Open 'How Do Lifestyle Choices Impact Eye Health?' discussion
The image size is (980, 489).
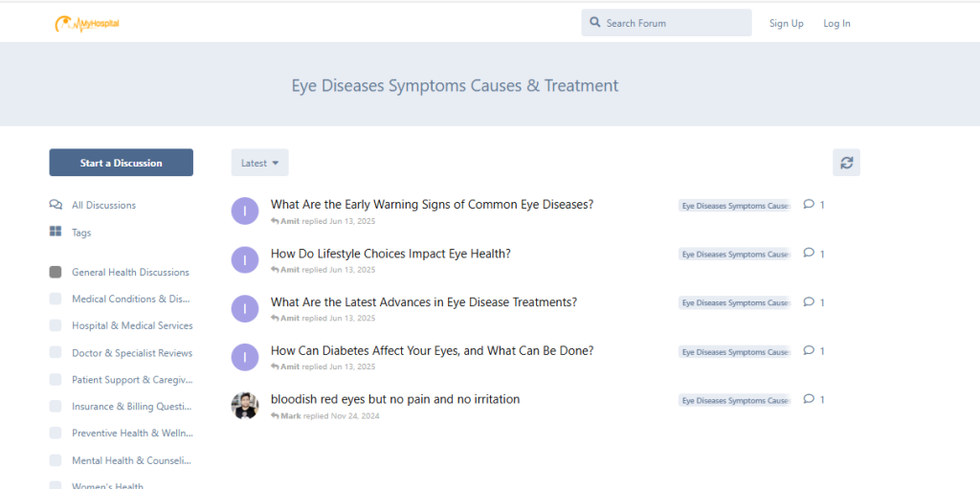coord(390,254)
